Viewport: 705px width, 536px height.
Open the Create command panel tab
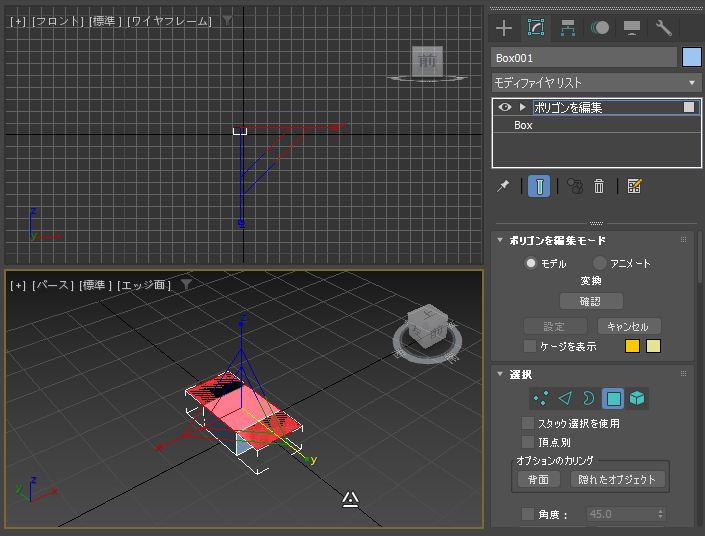tap(504, 28)
